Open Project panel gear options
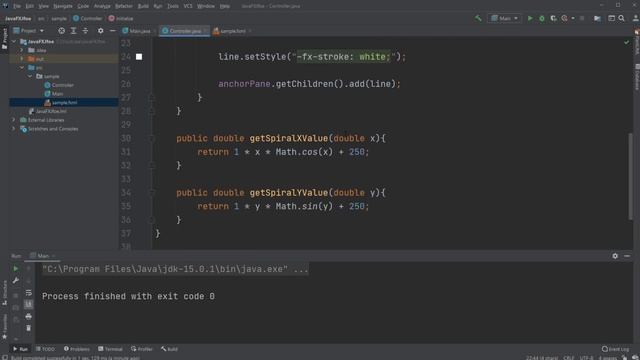 point(100,31)
